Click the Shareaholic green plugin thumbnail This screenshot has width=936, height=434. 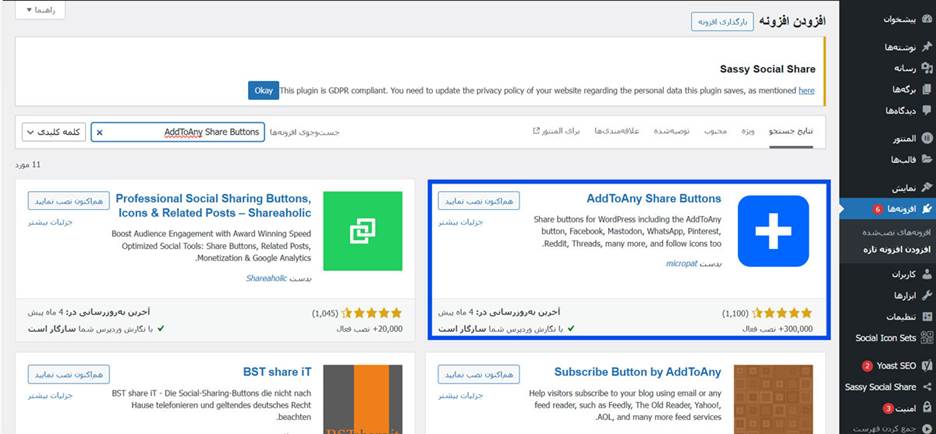click(362, 231)
